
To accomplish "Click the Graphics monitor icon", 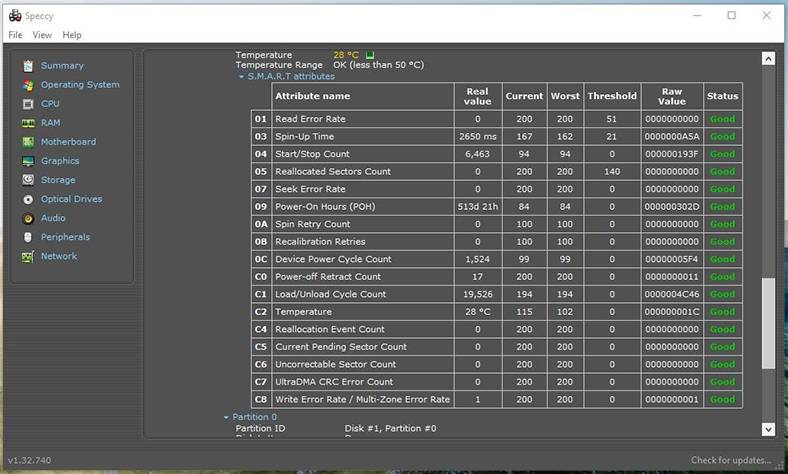I will (28, 161).
